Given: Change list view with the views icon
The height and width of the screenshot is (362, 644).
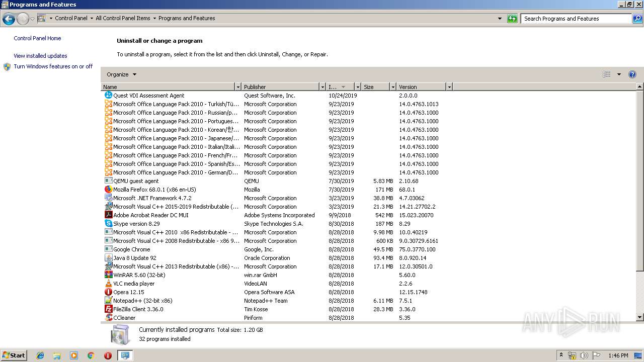Looking at the screenshot, I should click(x=607, y=74).
